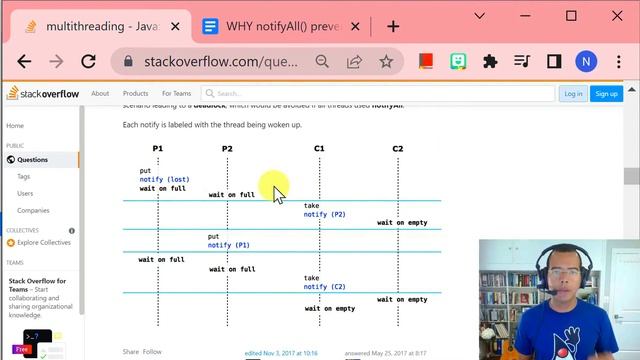Open the green face extension icon

pos(458,62)
